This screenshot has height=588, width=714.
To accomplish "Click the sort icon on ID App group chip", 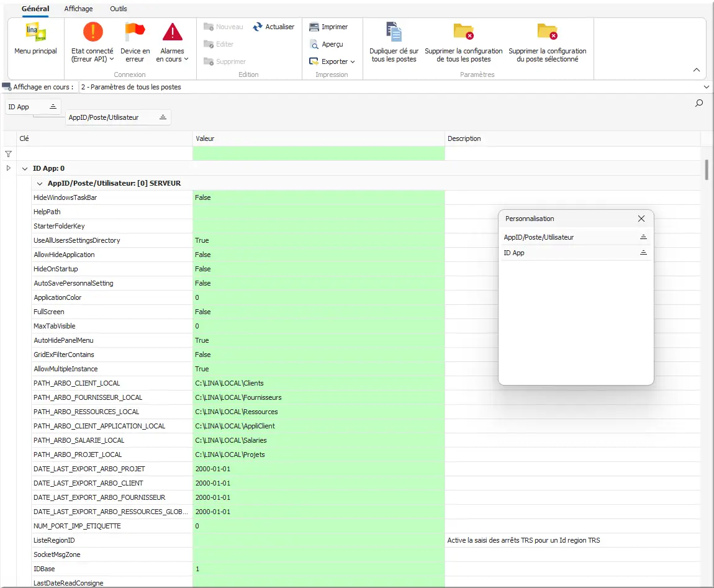I will pos(53,107).
